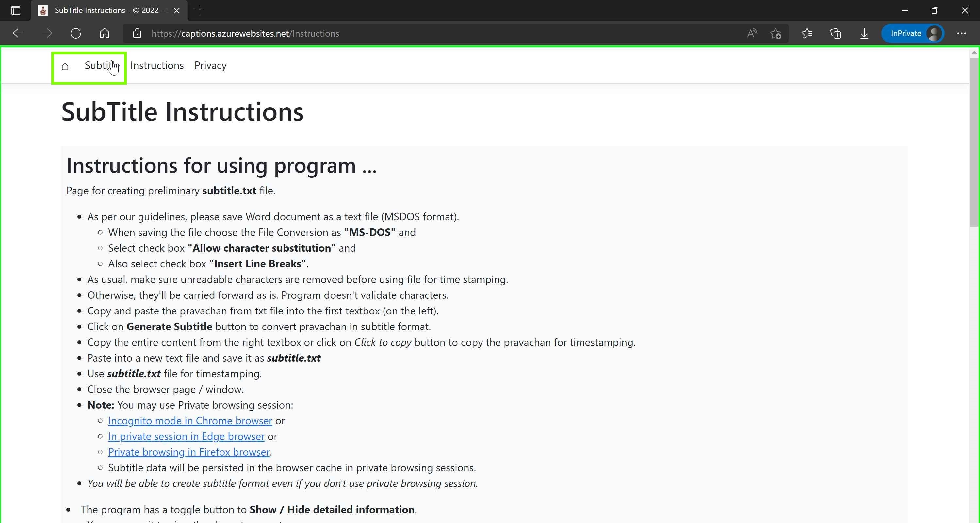Click the italic 'Click to copy' text

coord(383,342)
